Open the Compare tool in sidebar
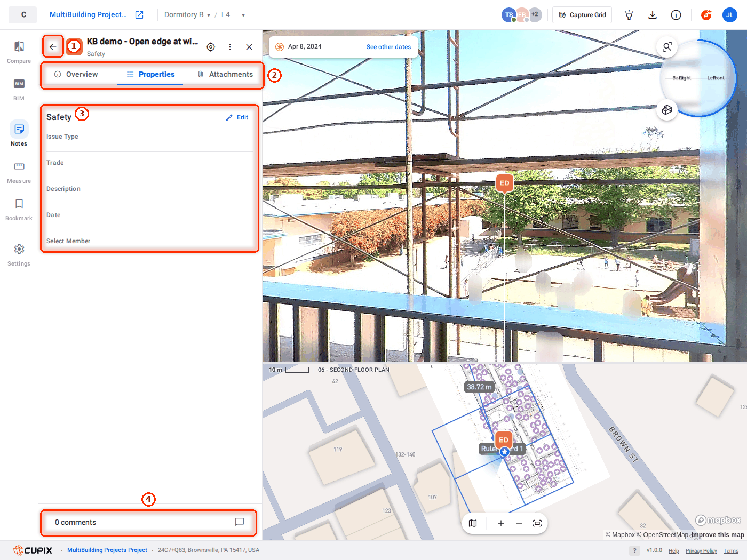This screenshot has width=747, height=560. pos(19,52)
